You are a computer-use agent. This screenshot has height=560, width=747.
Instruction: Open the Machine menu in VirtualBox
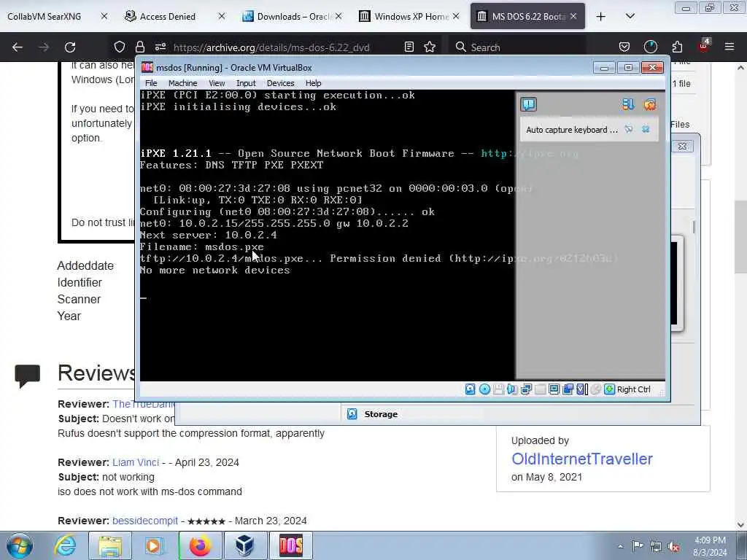(182, 83)
